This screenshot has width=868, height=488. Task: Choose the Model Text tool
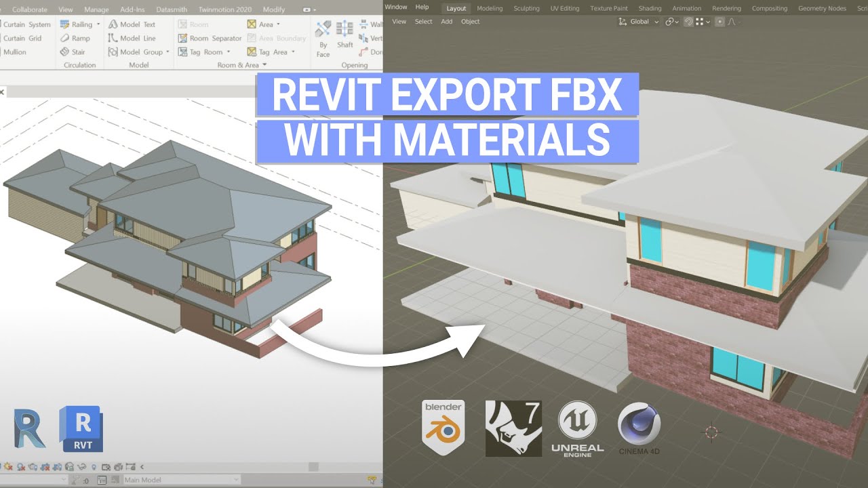132,24
